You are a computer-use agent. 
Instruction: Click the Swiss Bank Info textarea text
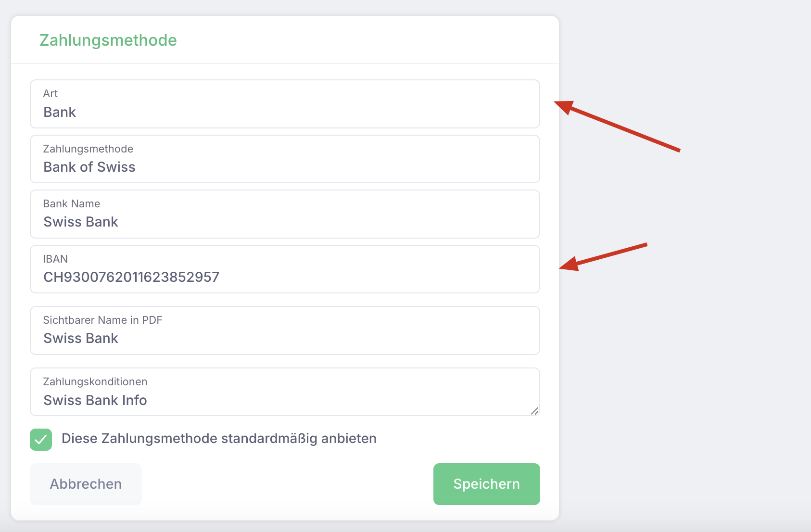pyautogui.click(x=95, y=400)
